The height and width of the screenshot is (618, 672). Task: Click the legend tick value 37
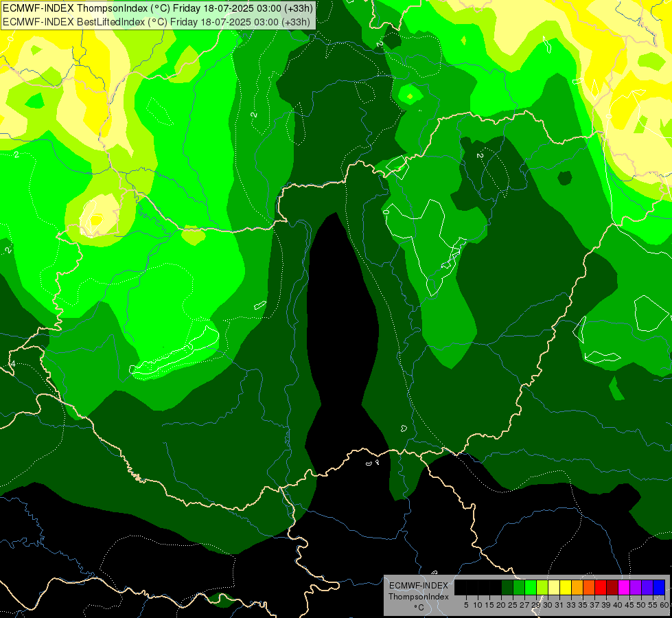coord(594,605)
